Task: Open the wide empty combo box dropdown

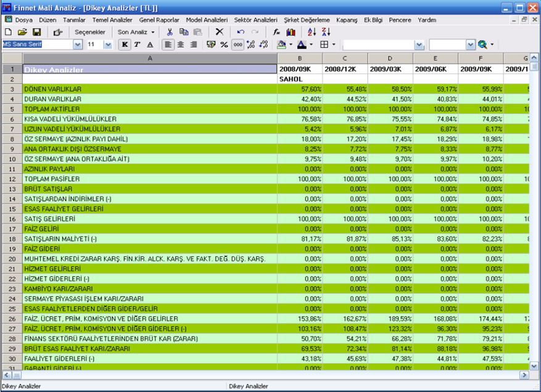Action: click(x=419, y=45)
